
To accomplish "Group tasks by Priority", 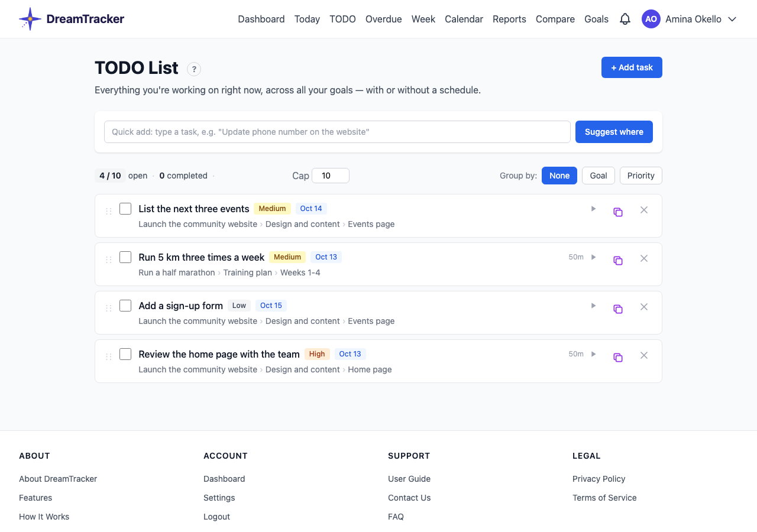I will [x=641, y=176].
